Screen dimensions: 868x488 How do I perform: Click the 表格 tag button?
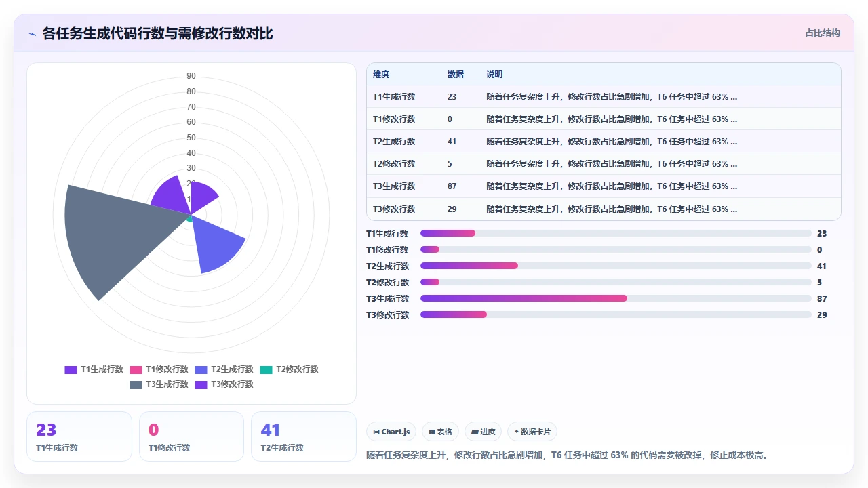click(440, 432)
